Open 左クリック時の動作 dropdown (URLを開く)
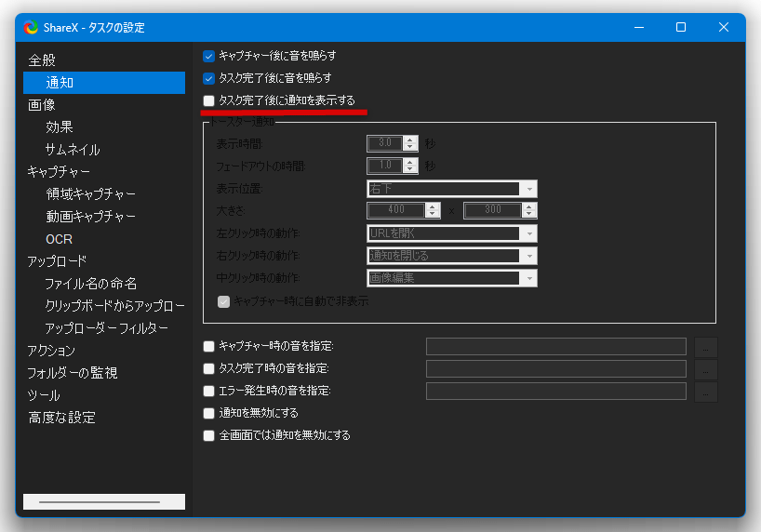761x532 pixels. [x=452, y=233]
